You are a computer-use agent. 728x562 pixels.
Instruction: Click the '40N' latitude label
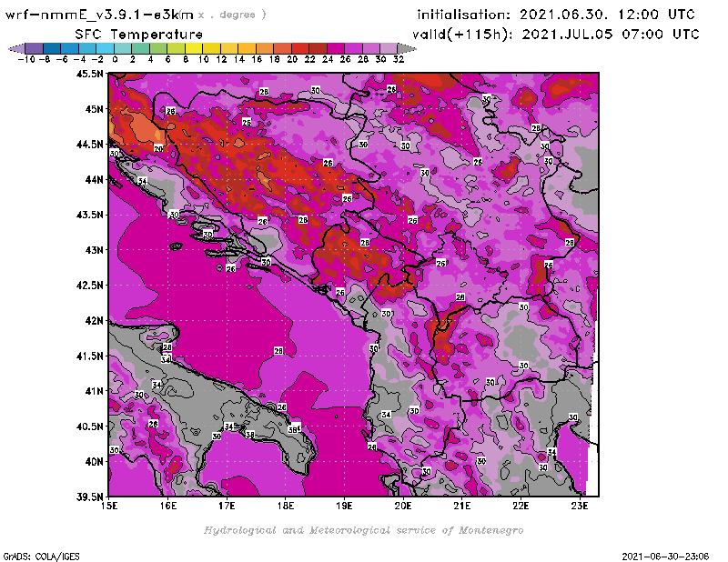pos(94,462)
